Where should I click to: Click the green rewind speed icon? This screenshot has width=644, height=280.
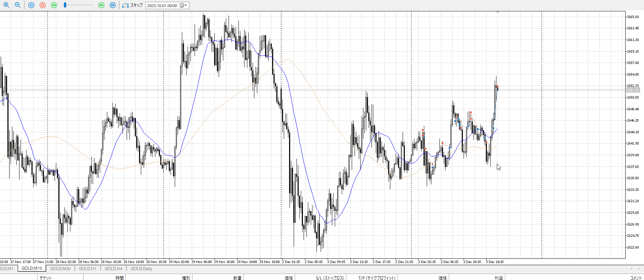(54, 5)
